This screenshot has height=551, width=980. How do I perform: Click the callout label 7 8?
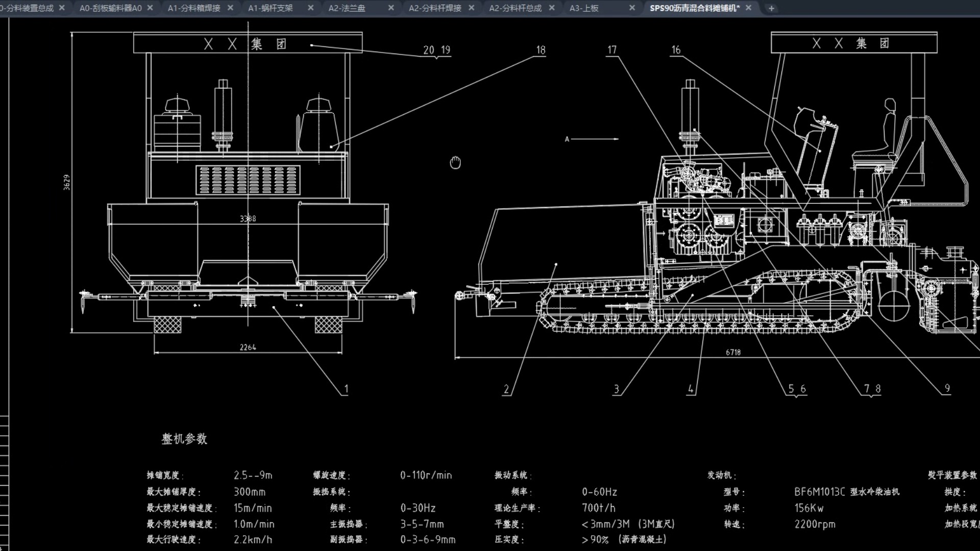tap(872, 389)
